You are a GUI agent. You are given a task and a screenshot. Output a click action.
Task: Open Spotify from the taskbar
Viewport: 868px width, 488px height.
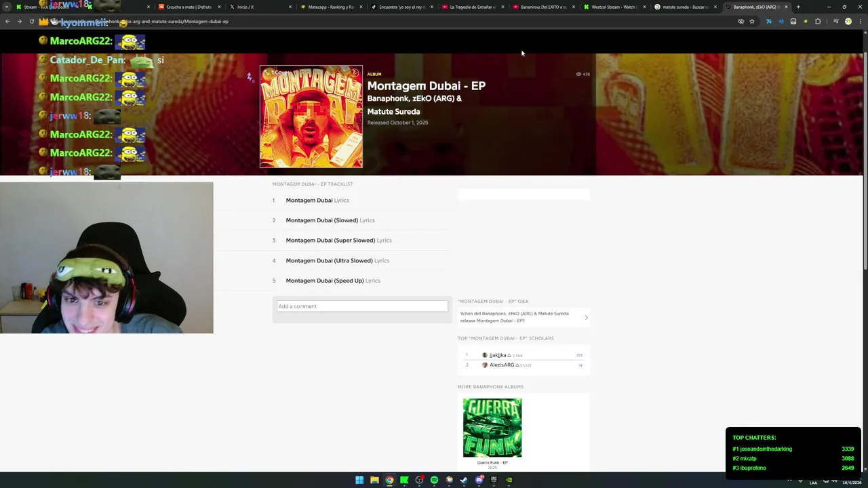[434, 480]
